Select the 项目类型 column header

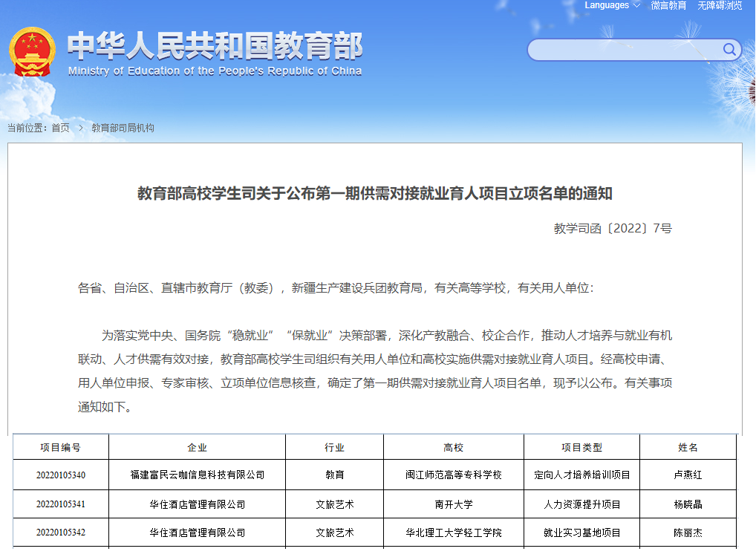pyautogui.click(x=582, y=448)
